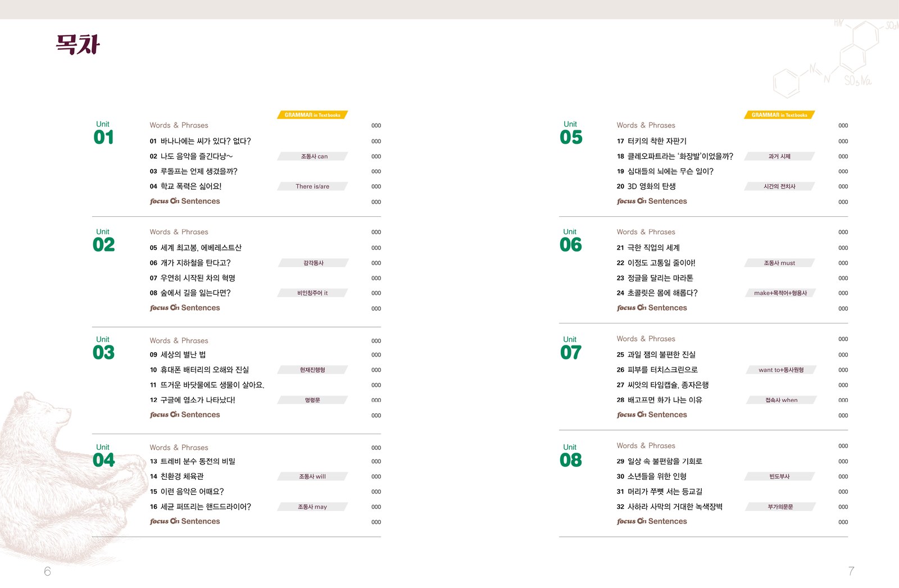
Task: Open lesson 23 정글을 달리는 마라톤
Action: [x=655, y=278]
